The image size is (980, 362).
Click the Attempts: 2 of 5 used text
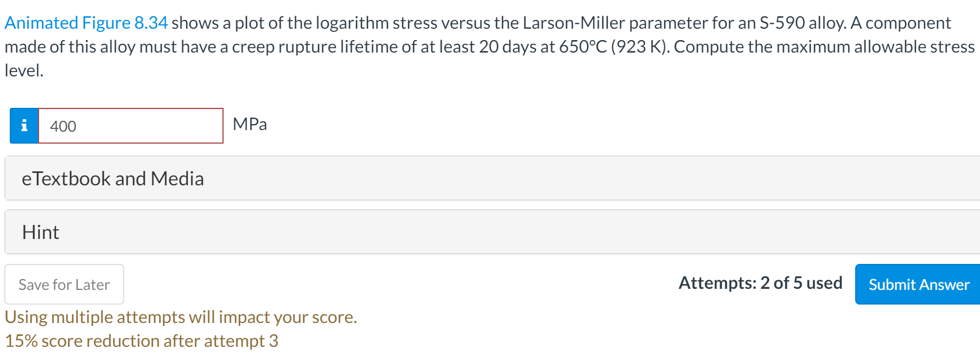click(760, 283)
